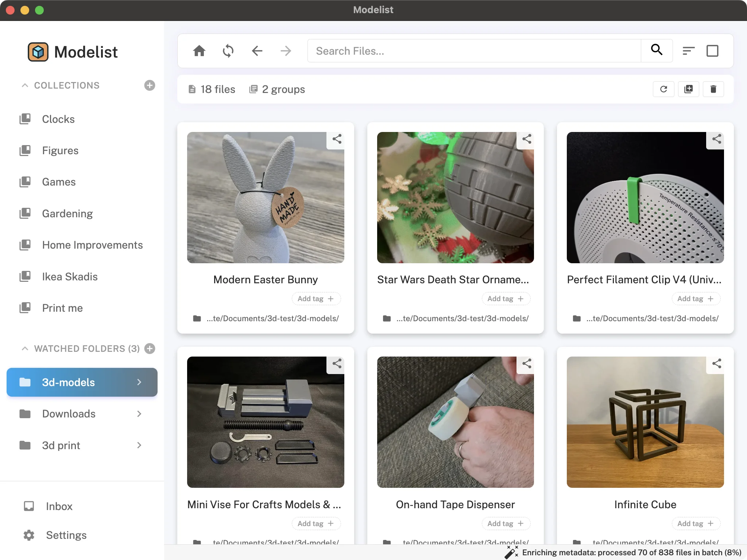Image resolution: width=747 pixels, height=560 pixels.
Task: Open the Infinite Cube thumbnail
Action: (645, 422)
